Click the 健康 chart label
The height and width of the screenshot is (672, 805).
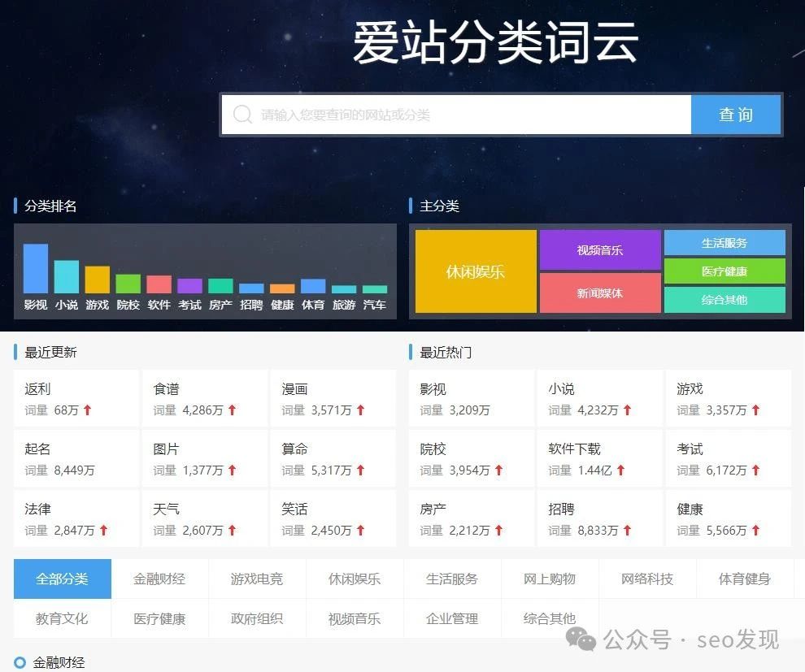[282, 305]
